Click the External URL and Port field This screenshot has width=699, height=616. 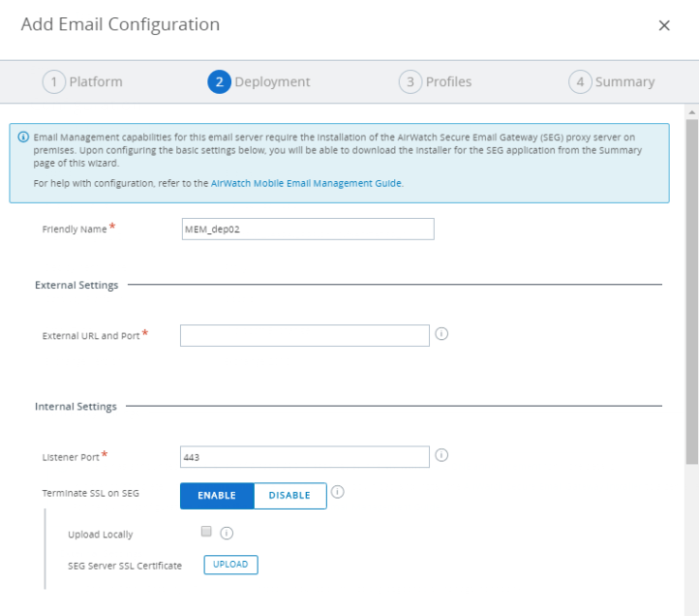click(x=304, y=335)
